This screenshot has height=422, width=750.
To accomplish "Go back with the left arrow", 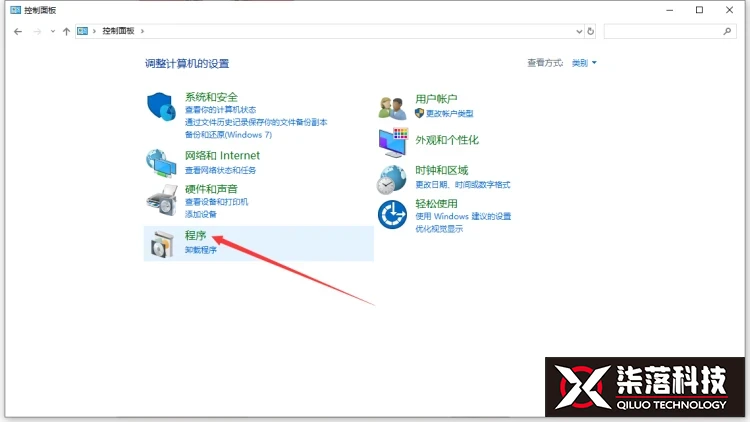I will click(18, 32).
